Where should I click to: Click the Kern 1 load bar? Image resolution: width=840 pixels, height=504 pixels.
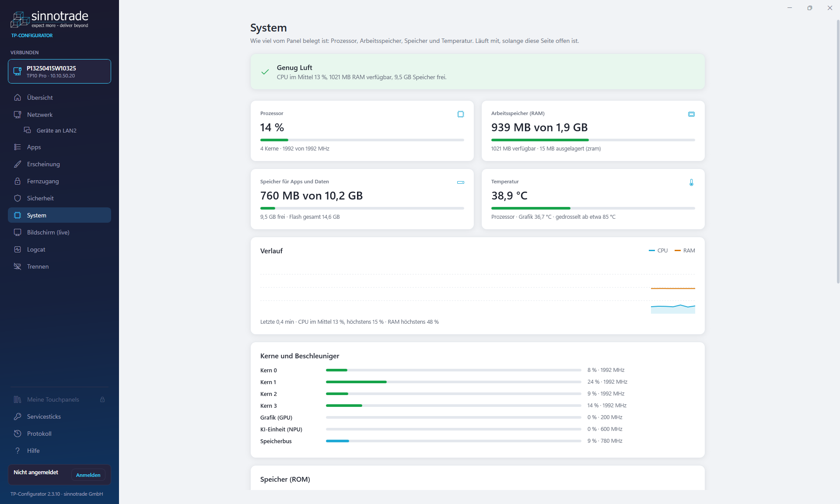[x=454, y=382]
